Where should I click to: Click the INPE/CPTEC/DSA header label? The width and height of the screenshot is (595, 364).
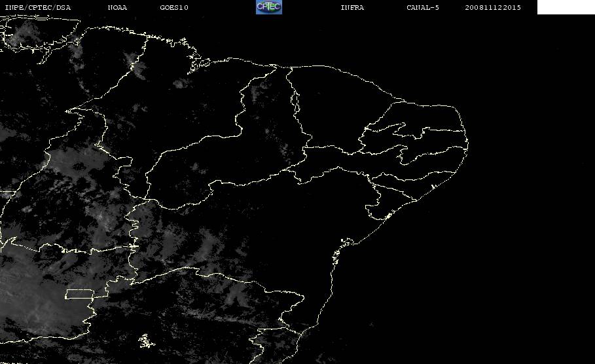[37, 7]
